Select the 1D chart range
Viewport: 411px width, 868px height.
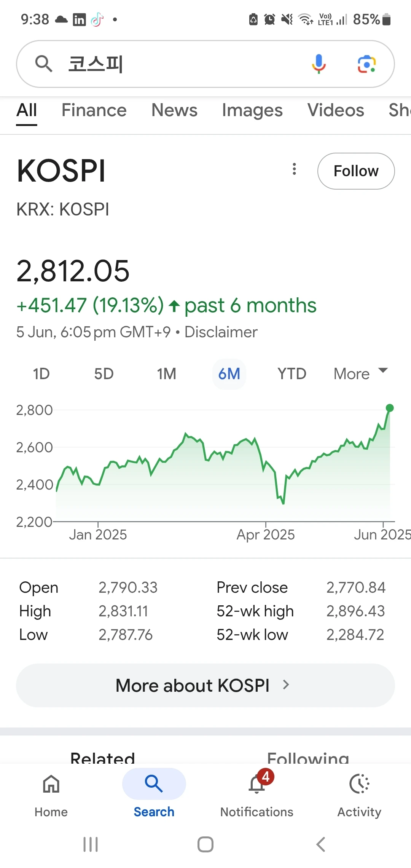click(x=41, y=374)
